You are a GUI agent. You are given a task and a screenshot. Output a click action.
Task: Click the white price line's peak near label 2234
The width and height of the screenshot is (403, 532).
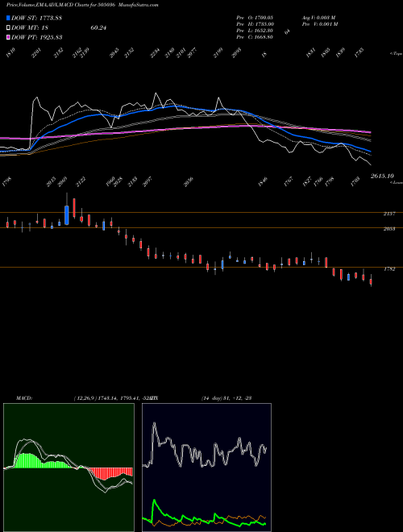click(156, 93)
